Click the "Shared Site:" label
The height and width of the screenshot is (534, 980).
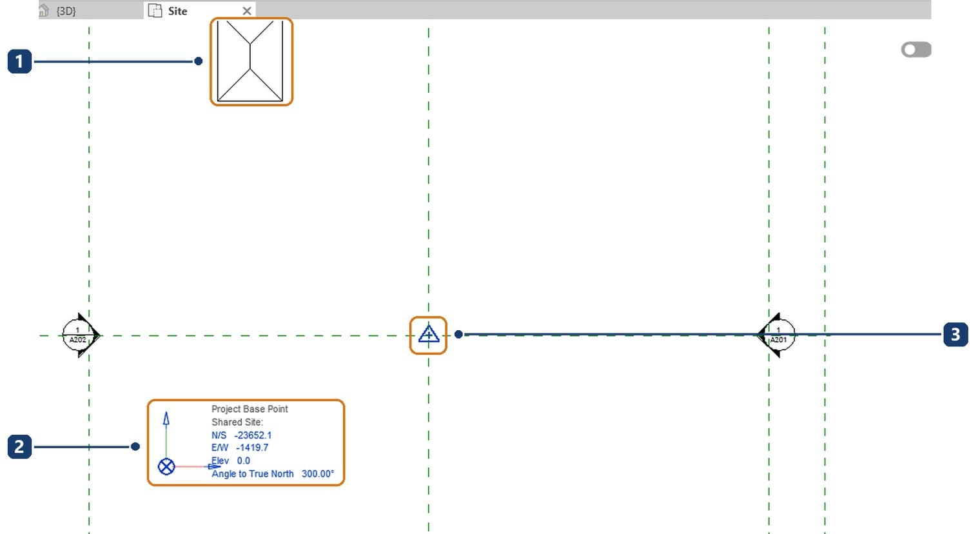click(x=237, y=422)
